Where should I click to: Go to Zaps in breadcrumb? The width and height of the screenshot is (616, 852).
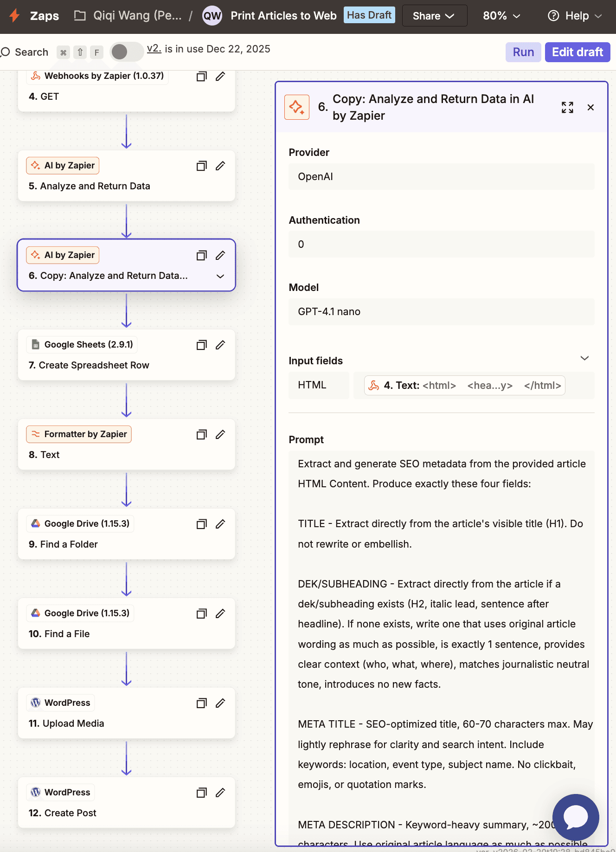click(x=45, y=16)
